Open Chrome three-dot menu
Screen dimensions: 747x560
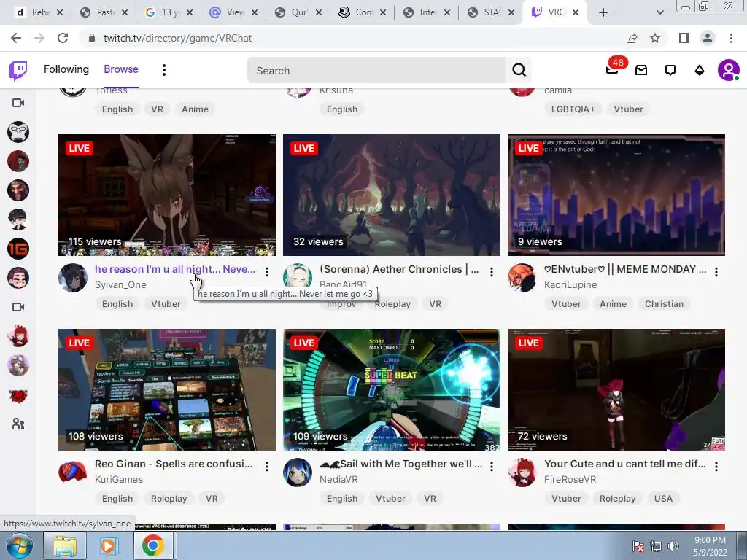coord(731,38)
